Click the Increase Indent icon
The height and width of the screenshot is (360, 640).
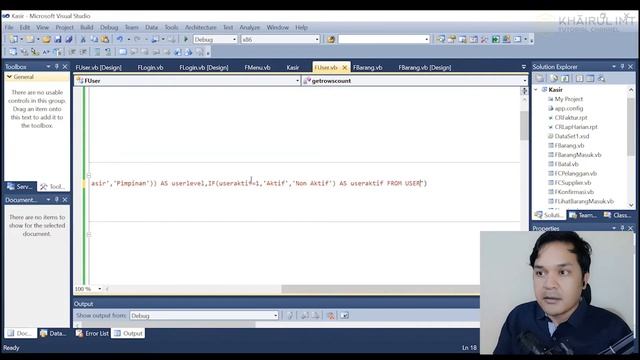(x=83, y=52)
